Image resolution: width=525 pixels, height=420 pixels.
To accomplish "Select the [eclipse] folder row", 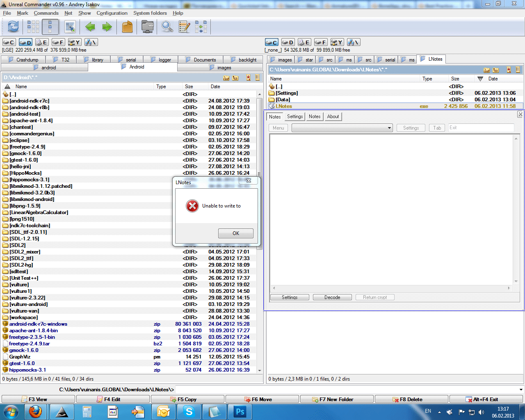I will point(129,140).
